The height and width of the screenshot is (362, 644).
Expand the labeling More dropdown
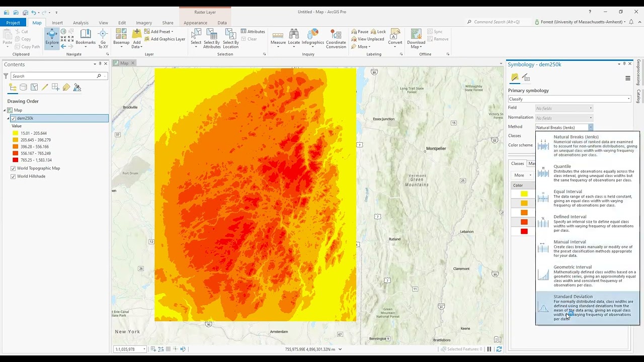361,47
